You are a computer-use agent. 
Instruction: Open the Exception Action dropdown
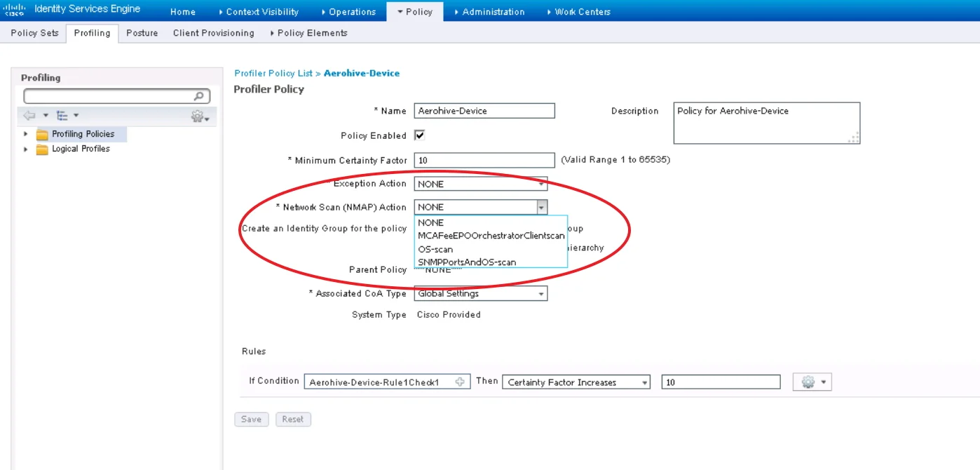pos(481,184)
